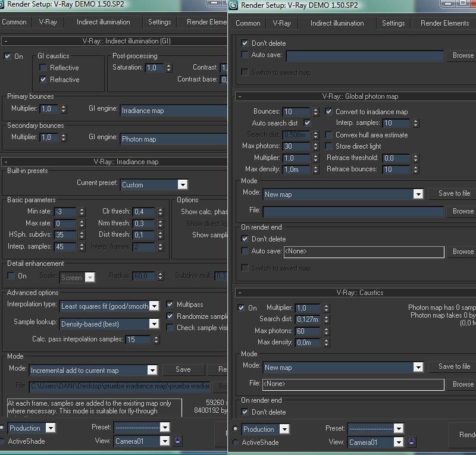Viewport: 476px width, 455px height.
Task: Toggle GI On checkbox in Indirect illumination
Action: (x=7, y=56)
